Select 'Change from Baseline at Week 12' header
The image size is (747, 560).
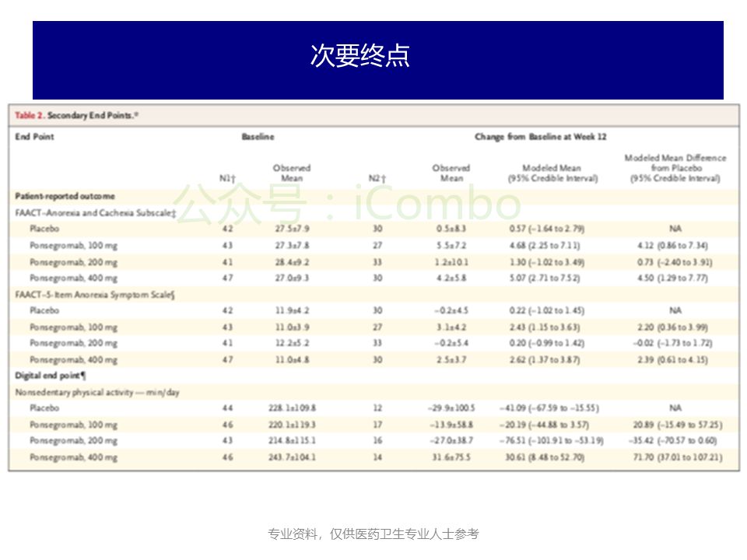coord(540,137)
